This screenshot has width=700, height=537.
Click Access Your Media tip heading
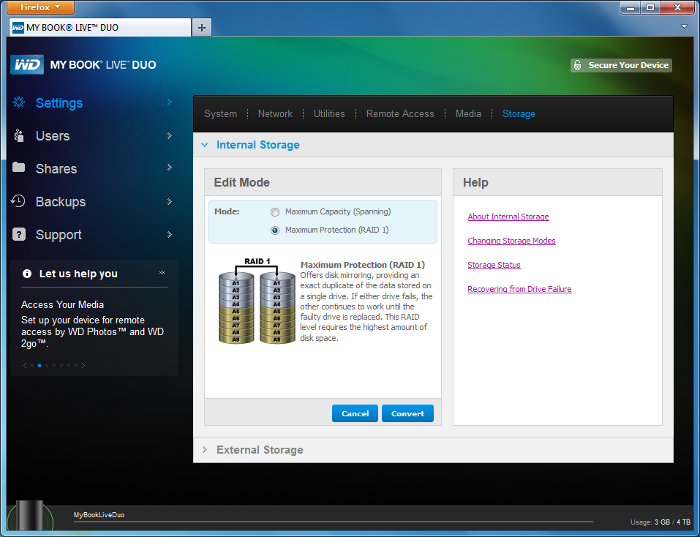click(x=62, y=304)
